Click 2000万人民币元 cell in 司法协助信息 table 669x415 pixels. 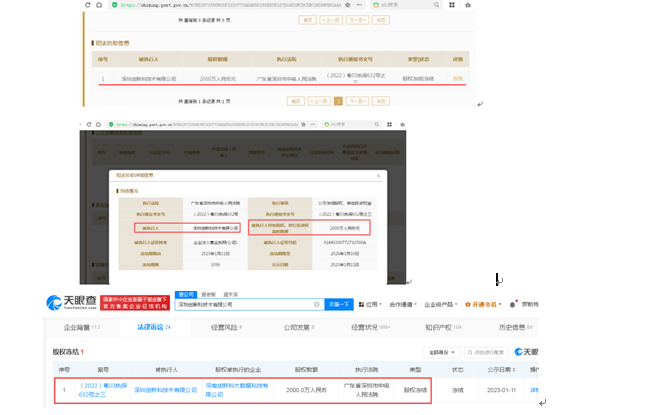pos(218,79)
